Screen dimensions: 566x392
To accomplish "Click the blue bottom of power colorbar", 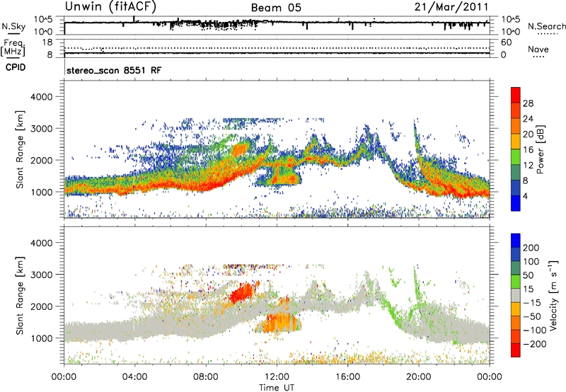I will 516,204.
